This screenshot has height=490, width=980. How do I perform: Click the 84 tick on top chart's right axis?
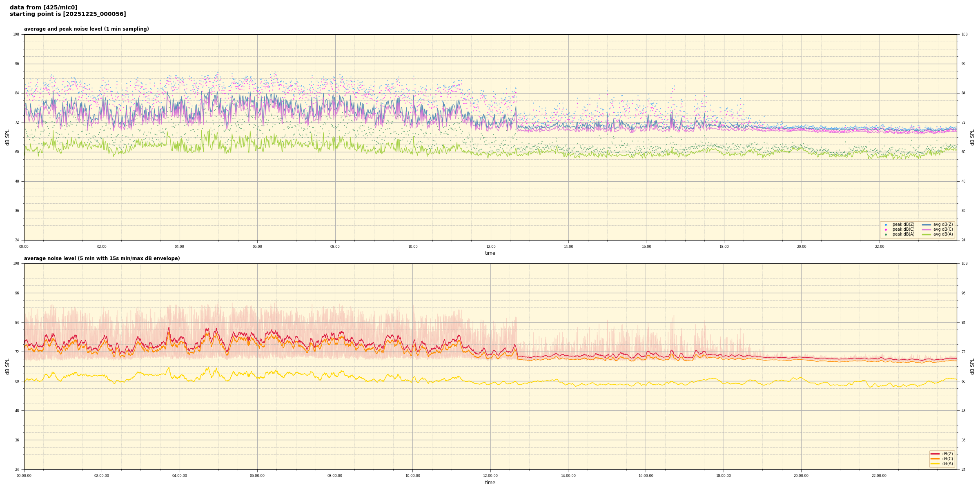tap(963, 93)
